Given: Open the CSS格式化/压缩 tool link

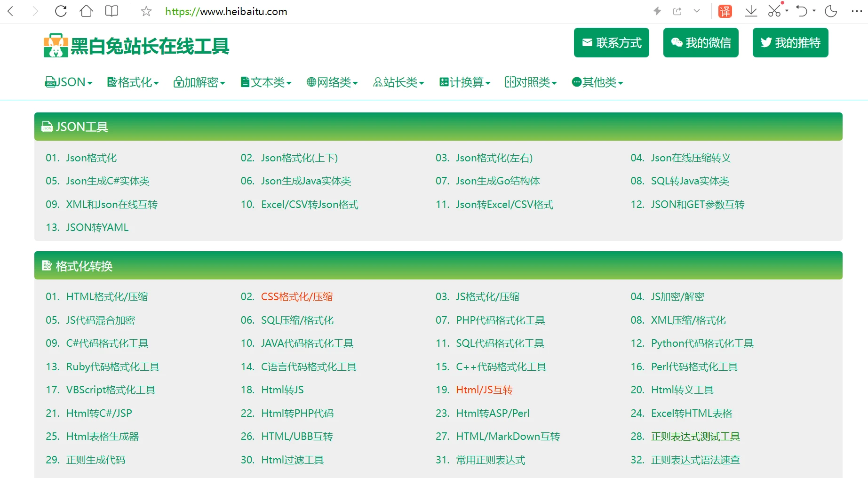Looking at the screenshot, I should pyautogui.click(x=297, y=297).
